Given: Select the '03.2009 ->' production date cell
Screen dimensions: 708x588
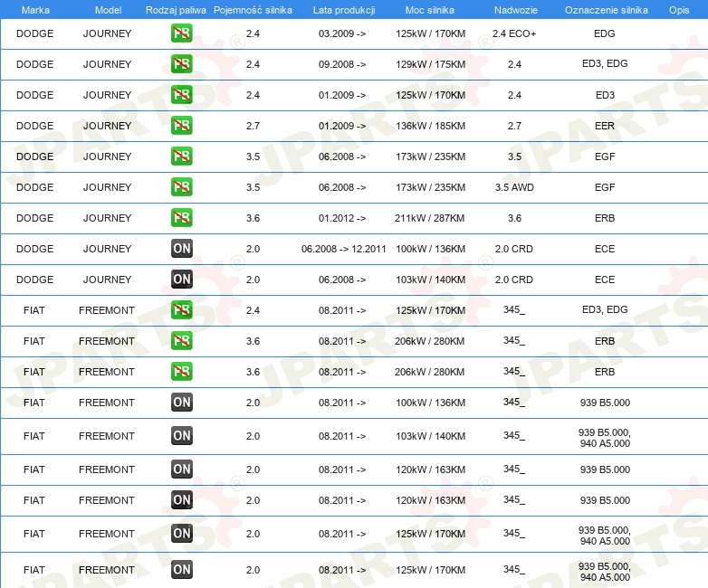Looking at the screenshot, I should (342, 33).
